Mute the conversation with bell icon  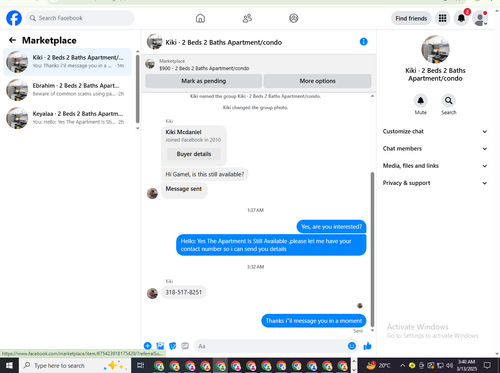[x=421, y=101]
